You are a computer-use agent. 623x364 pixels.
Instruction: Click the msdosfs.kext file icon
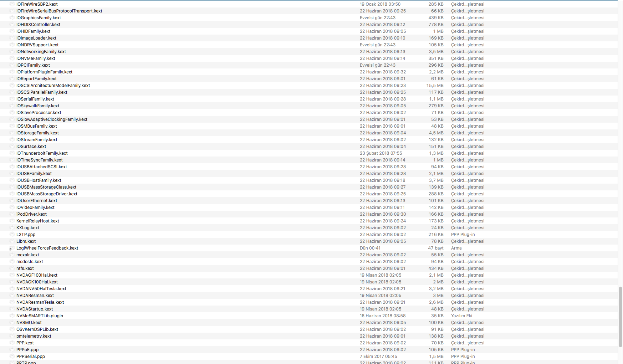pos(12,262)
